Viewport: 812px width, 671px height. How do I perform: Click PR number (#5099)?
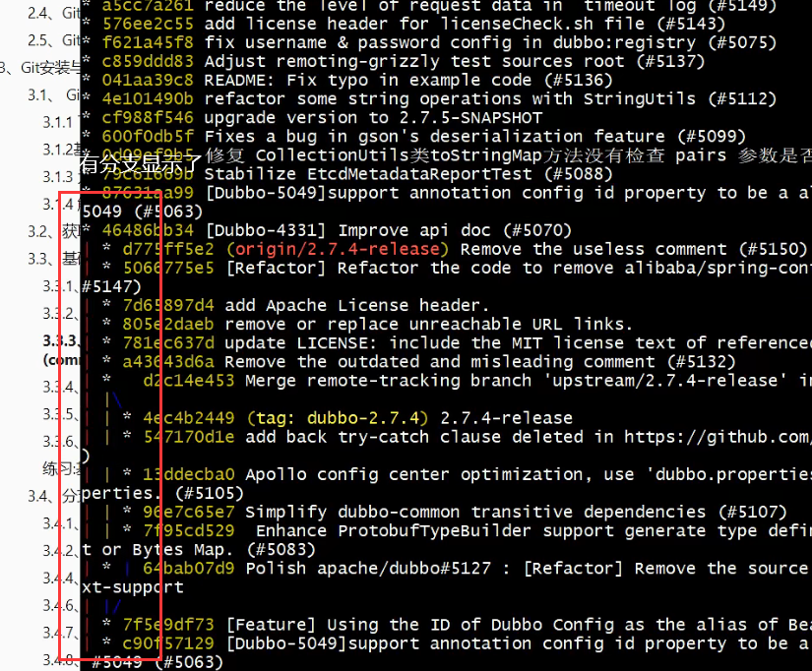(x=712, y=137)
